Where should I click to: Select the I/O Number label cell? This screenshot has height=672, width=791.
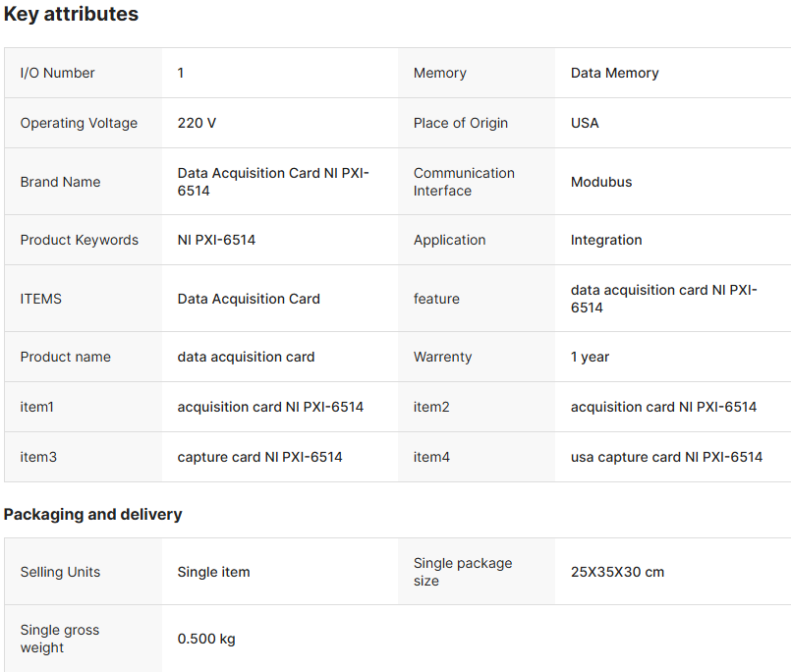coord(58,73)
